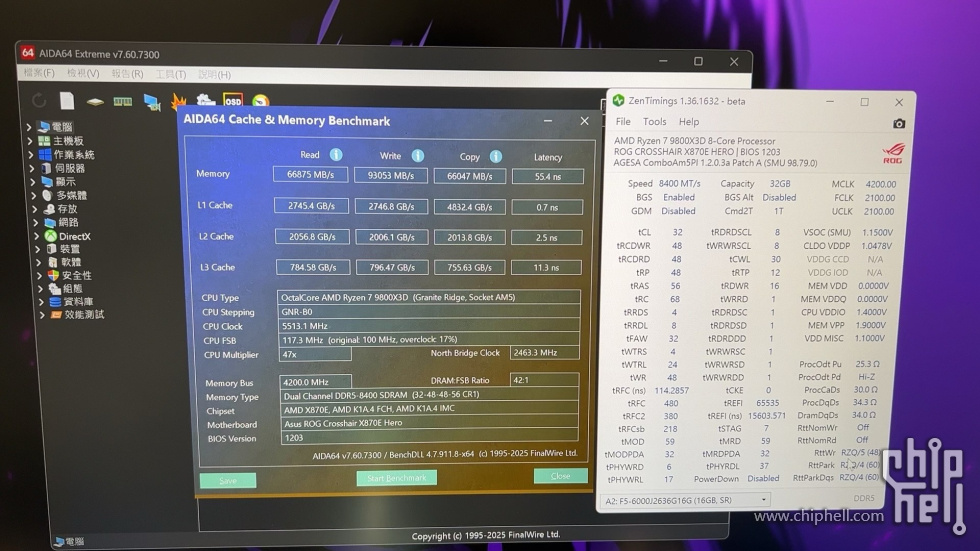The height and width of the screenshot is (551, 980).
Task: Select 效能測試 benchmark node in tree
Action: (78, 315)
